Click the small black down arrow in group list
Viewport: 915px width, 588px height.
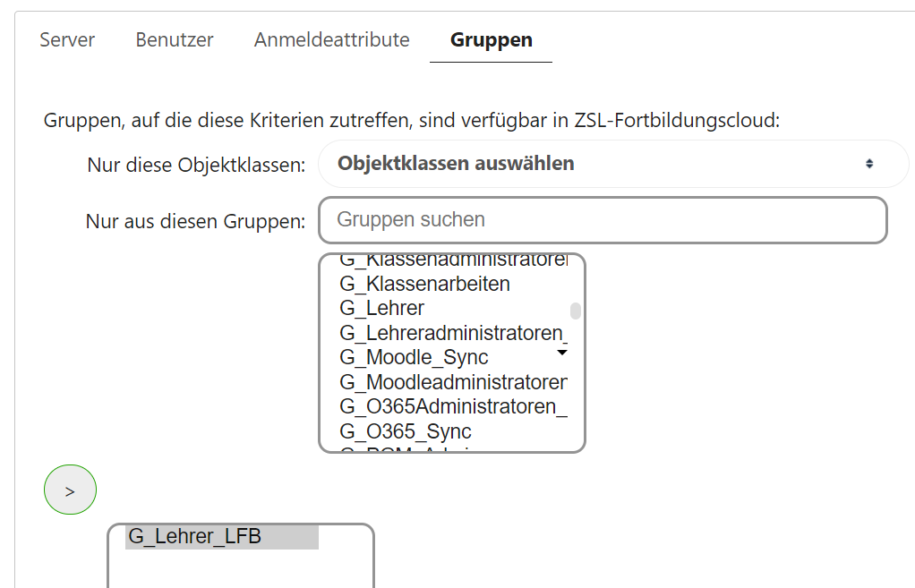pos(562,353)
